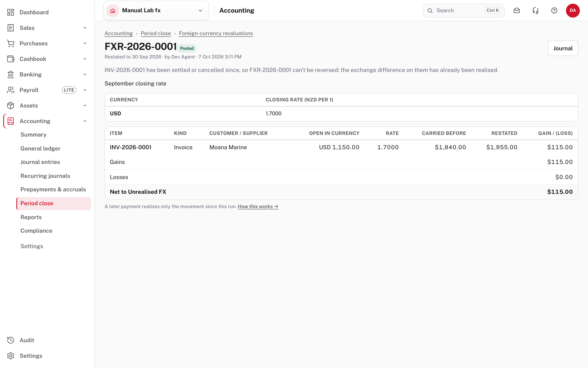Select Period close in sidebar
Image resolution: width=588 pixels, height=368 pixels.
click(54, 203)
